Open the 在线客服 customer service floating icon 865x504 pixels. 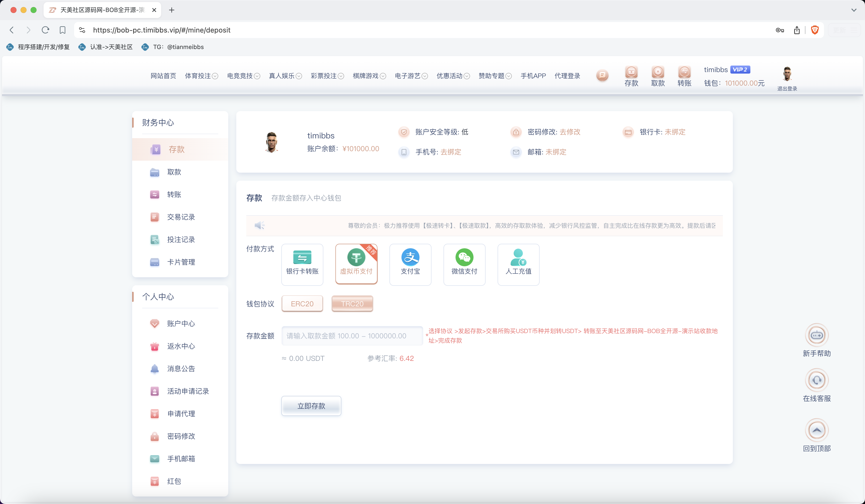tap(817, 380)
